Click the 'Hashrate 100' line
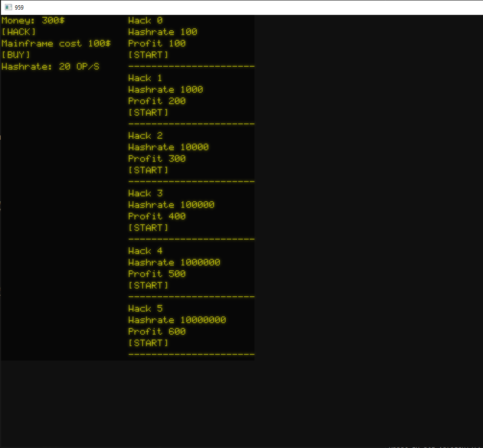This screenshot has width=483, height=448. 163,32
